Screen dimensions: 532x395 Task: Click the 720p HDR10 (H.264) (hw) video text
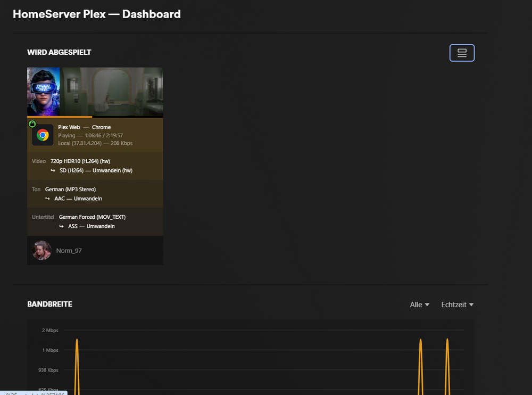[80, 161]
